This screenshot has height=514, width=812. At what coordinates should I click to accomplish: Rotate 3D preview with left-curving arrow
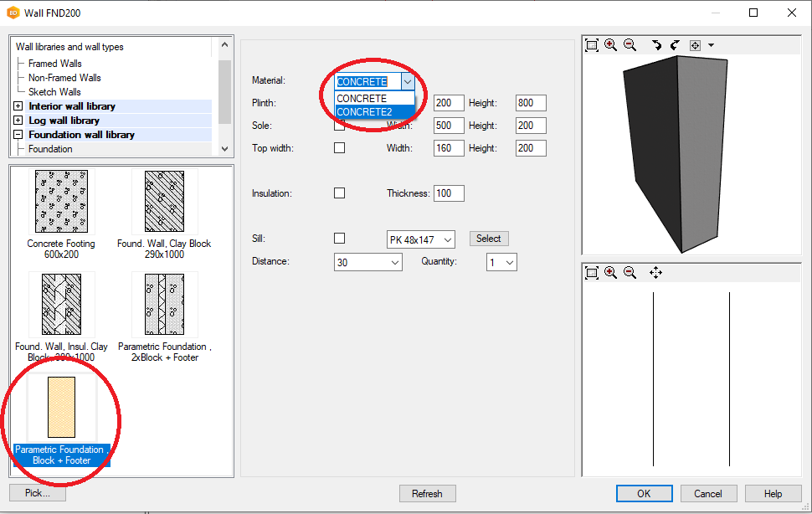coord(675,45)
